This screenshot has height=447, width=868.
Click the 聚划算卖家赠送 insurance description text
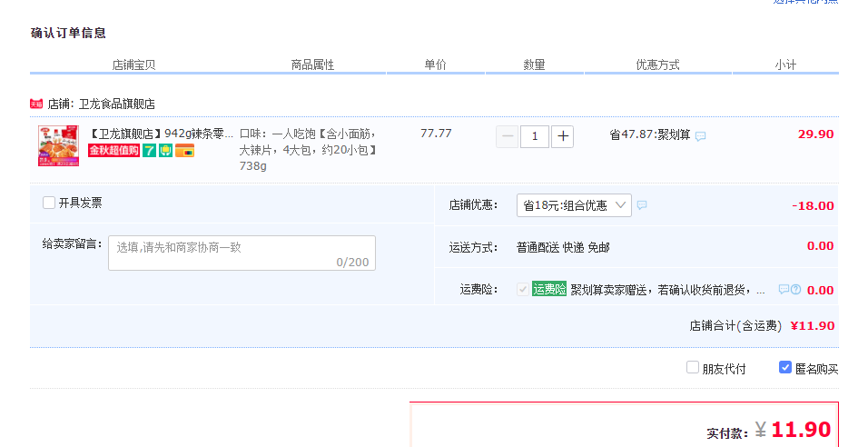[667, 290]
